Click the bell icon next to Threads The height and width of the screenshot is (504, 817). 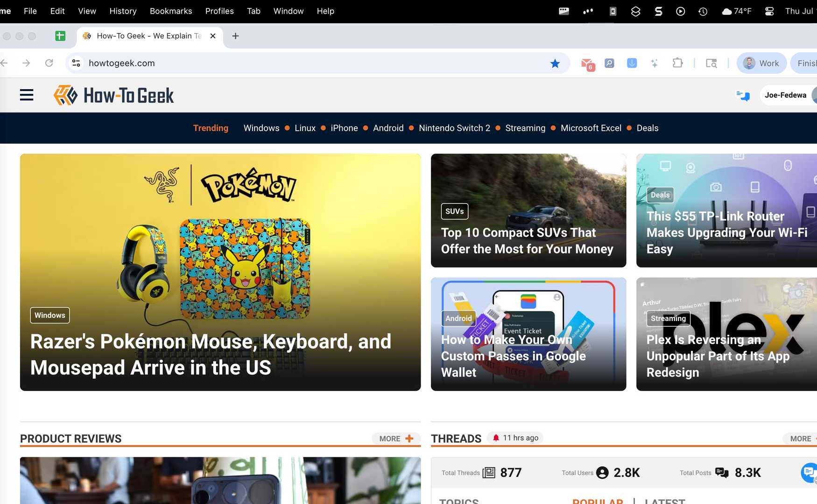[x=496, y=438]
